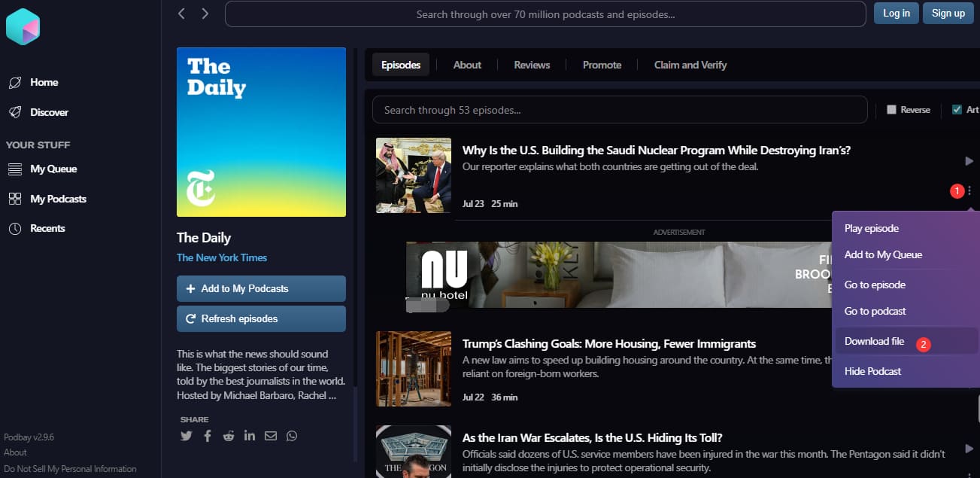The height and width of the screenshot is (478, 980).
Task: Share The Daily on LinkedIn
Action: (x=250, y=436)
